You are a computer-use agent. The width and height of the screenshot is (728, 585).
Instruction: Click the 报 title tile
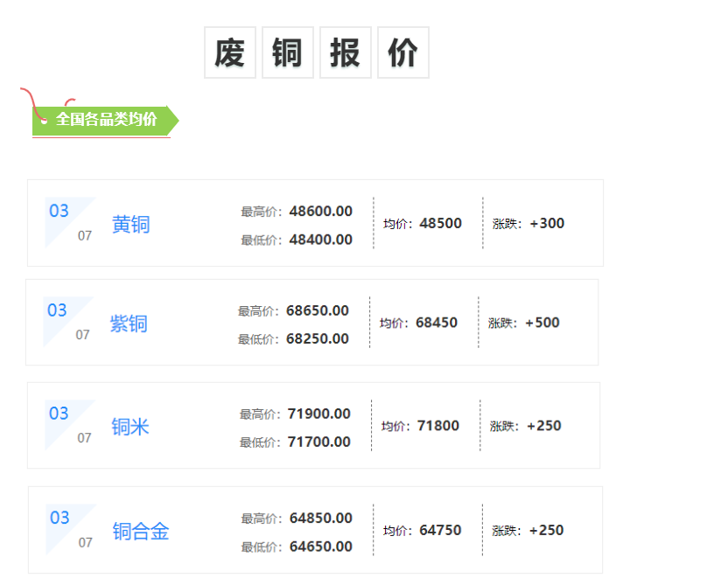tap(346, 53)
